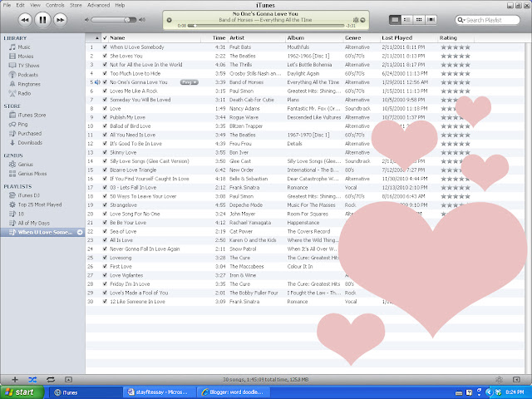
Task: Toggle shuffle at the bottom bar
Action: pos(32,380)
